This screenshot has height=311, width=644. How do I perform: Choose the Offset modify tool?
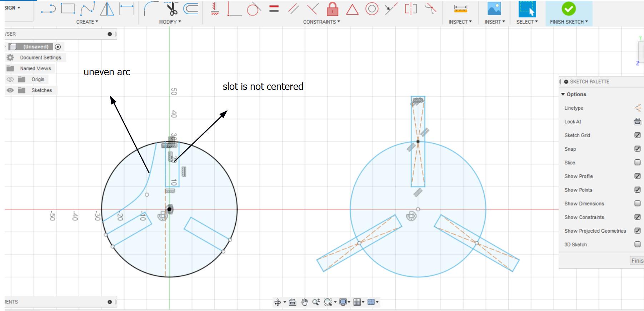[191, 9]
